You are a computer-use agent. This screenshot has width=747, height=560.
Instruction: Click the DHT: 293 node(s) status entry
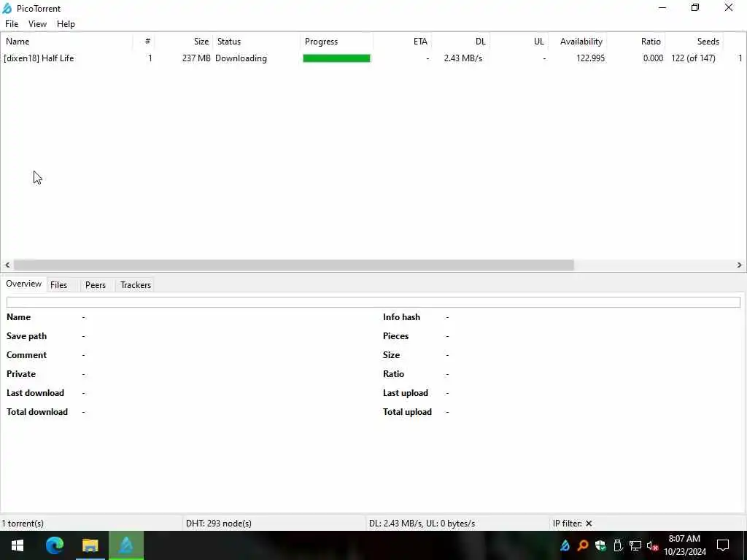pos(219,524)
